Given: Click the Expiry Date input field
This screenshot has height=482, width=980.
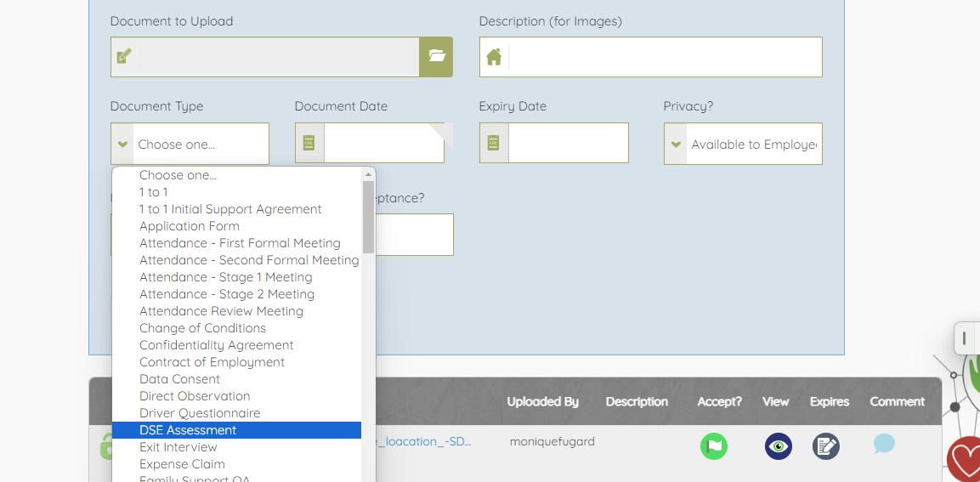Looking at the screenshot, I should tap(568, 143).
